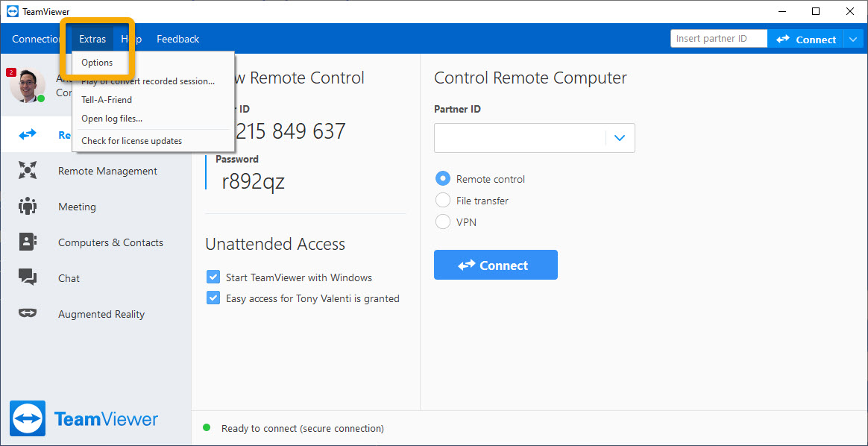
Task: Click the Computers & Contacts address book icon
Action: [27, 242]
